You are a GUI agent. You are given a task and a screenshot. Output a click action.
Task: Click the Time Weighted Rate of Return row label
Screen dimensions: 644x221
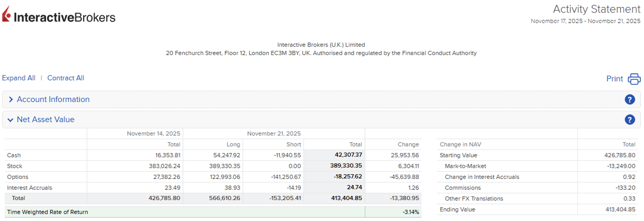click(47, 212)
